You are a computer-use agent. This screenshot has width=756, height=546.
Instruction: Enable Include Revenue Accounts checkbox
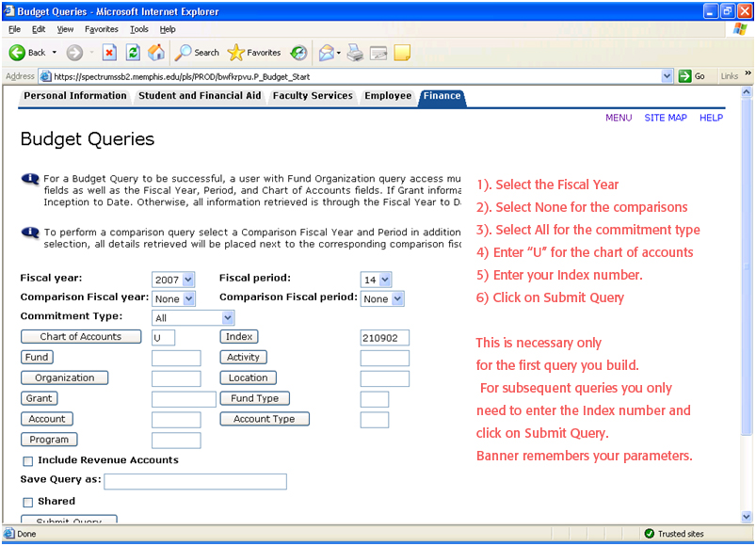click(27, 461)
